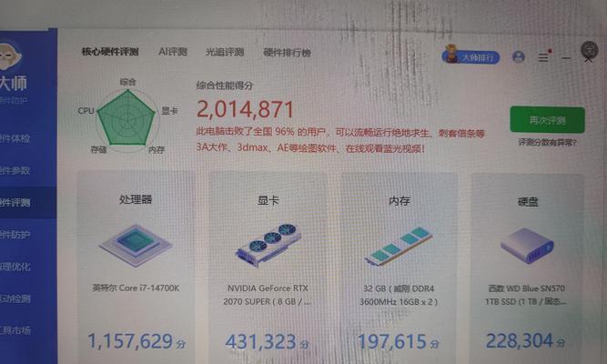Screen dimensions: 607x364
Task: Open the 硬件排行榜 tab
Action: (x=287, y=53)
